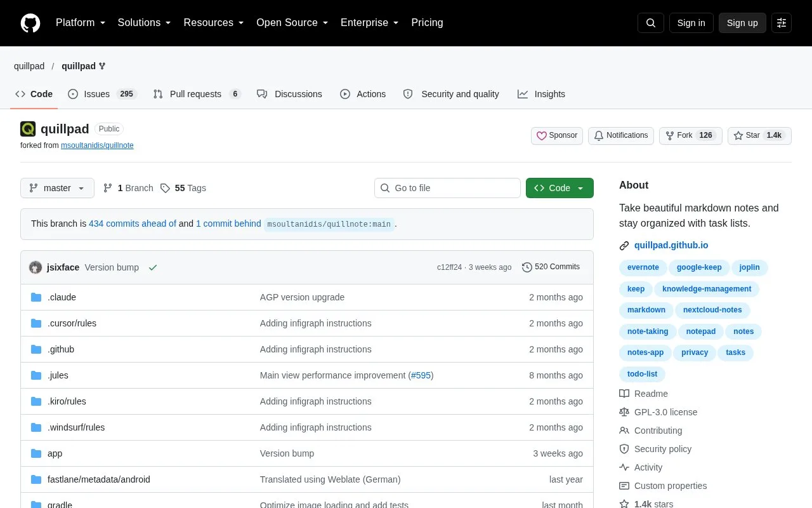This screenshot has height=508, width=812.
Task: Click the Readme book icon
Action: [x=624, y=394]
